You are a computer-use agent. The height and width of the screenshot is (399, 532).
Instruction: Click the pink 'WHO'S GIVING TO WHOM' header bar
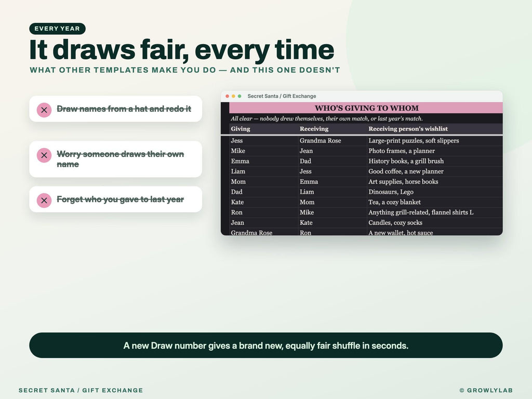point(366,108)
